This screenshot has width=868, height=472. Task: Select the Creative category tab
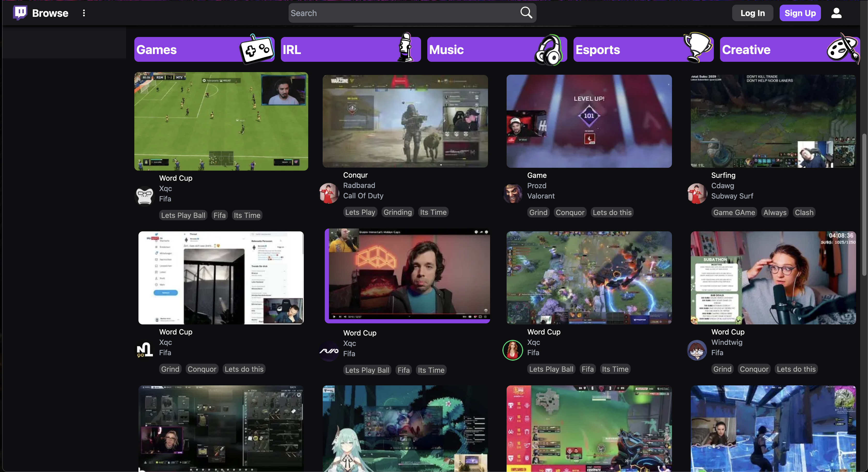click(790, 50)
